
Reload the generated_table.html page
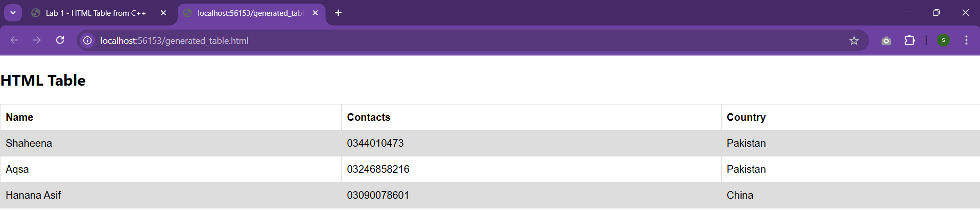[60, 40]
